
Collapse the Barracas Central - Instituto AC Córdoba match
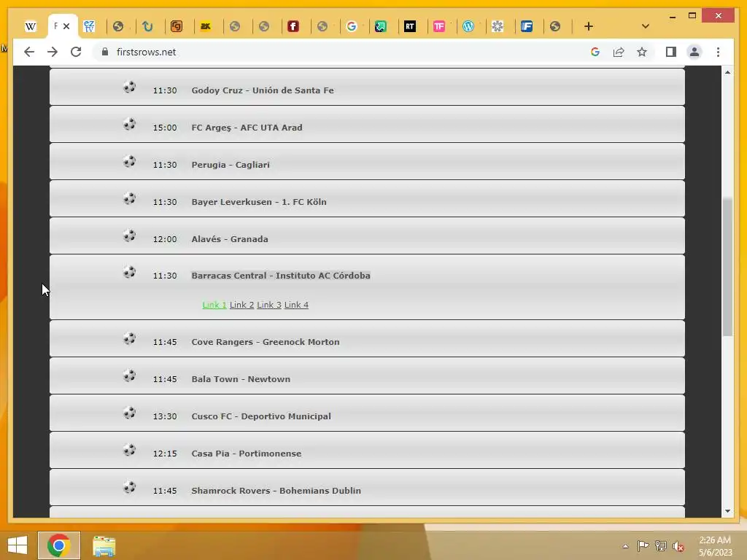coord(281,276)
